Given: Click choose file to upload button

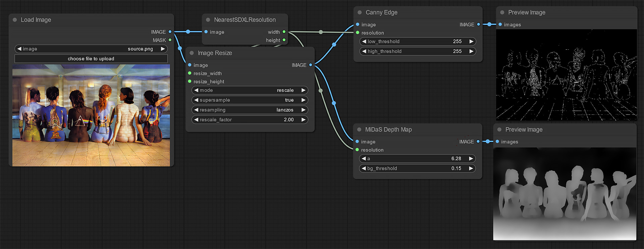Looking at the screenshot, I should (x=91, y=59).
